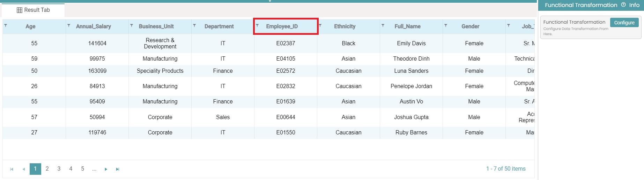Image resolution: width=644 pixels, height=180 pixels.
Task: Select the Result Tab
Action: click(34, 10)
